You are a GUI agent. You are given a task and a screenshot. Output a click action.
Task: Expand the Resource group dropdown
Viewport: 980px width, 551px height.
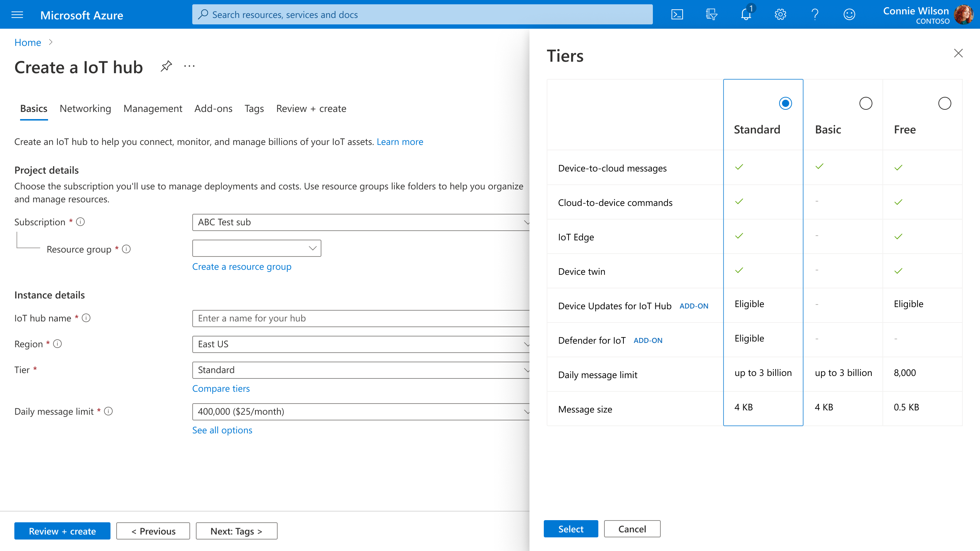click(x=256, y=248)
